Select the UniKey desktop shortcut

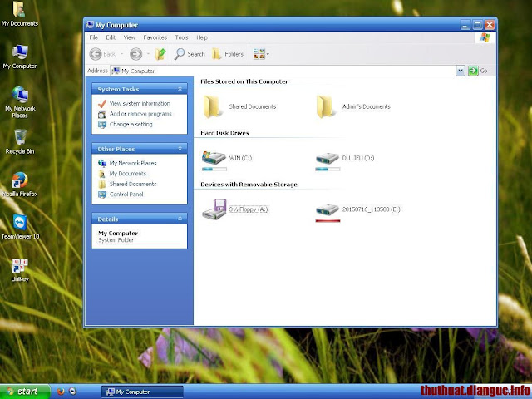coord(20,269)
